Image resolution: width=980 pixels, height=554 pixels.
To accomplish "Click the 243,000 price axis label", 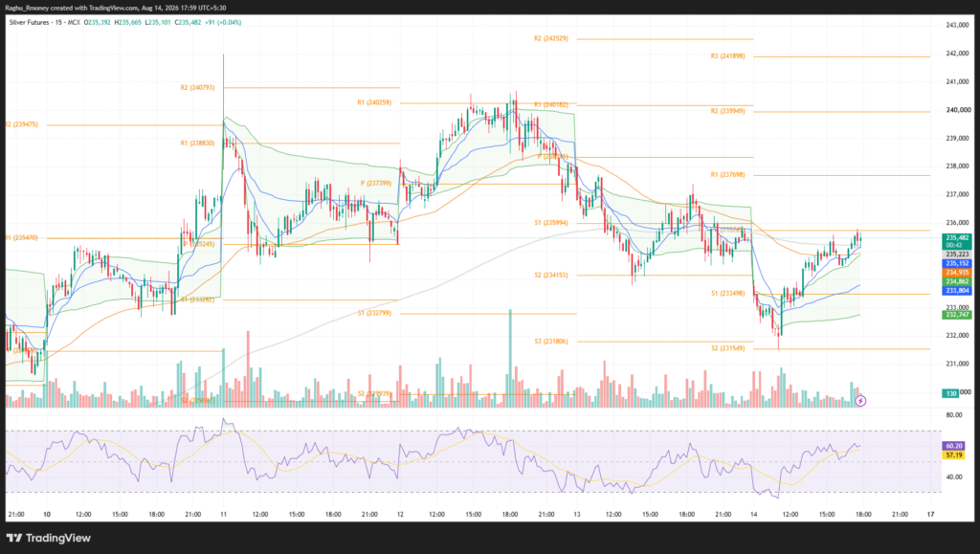I will (957, 26).
